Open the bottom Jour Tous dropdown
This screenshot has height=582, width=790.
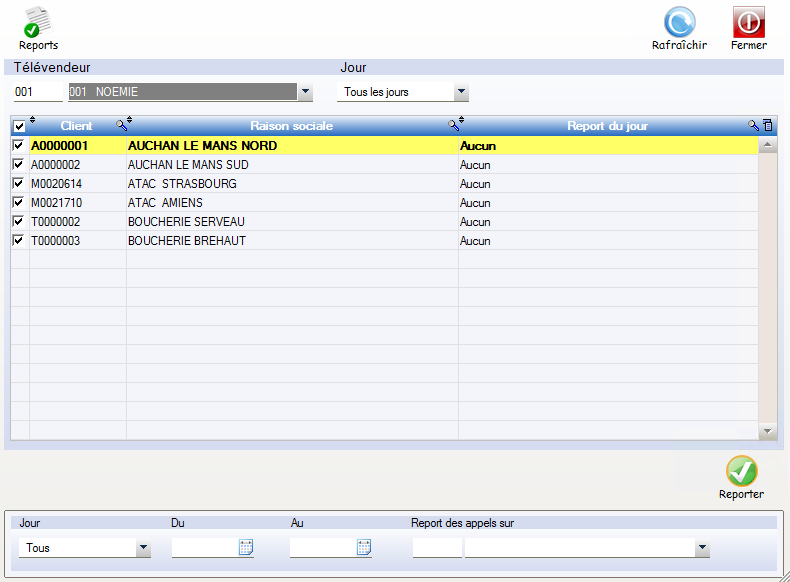143,548
